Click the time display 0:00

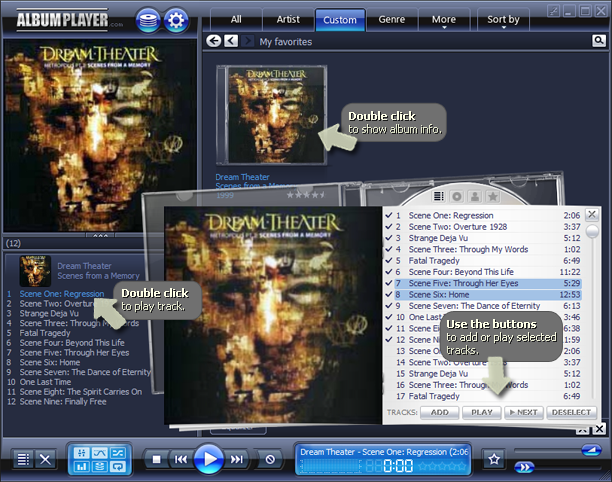(398, 466)
